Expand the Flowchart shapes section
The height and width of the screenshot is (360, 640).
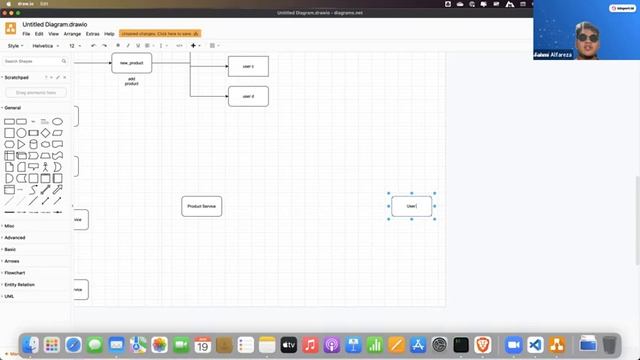(13, 273)
